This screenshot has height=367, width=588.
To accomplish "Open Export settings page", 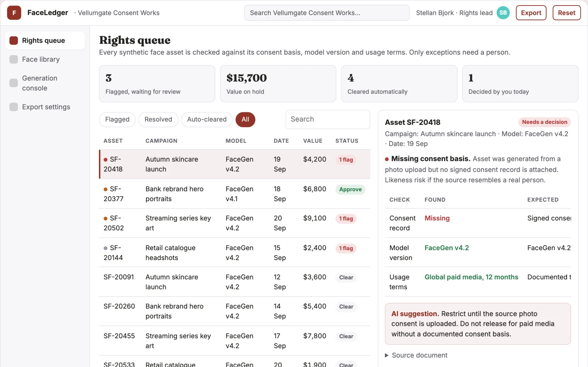I will (x=45, y=107).
